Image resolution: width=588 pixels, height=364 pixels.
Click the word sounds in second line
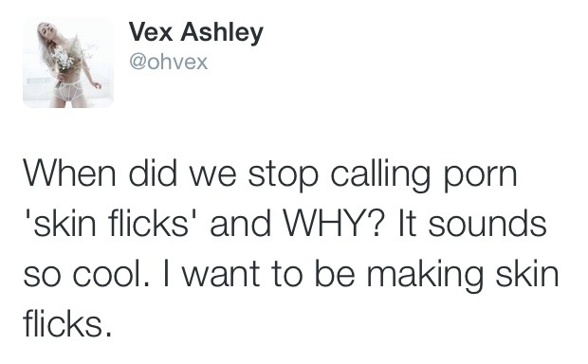tap(487, 224)
